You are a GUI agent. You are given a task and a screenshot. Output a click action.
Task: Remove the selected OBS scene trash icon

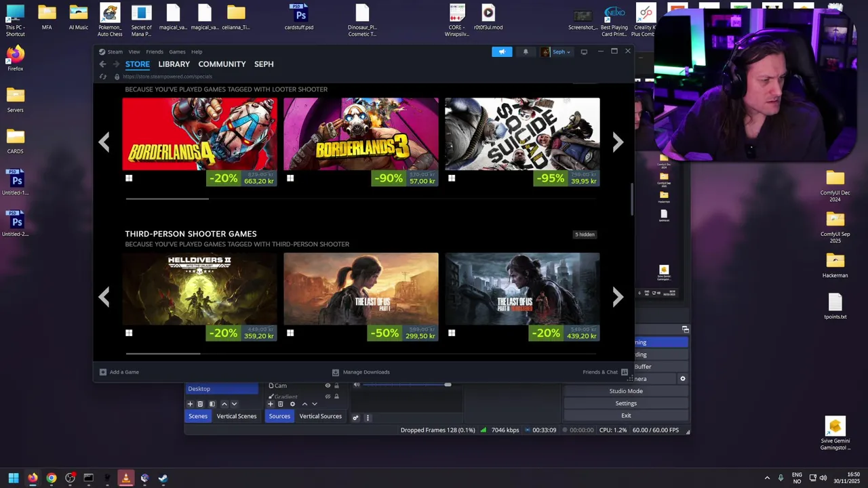(x=200, y=404)
